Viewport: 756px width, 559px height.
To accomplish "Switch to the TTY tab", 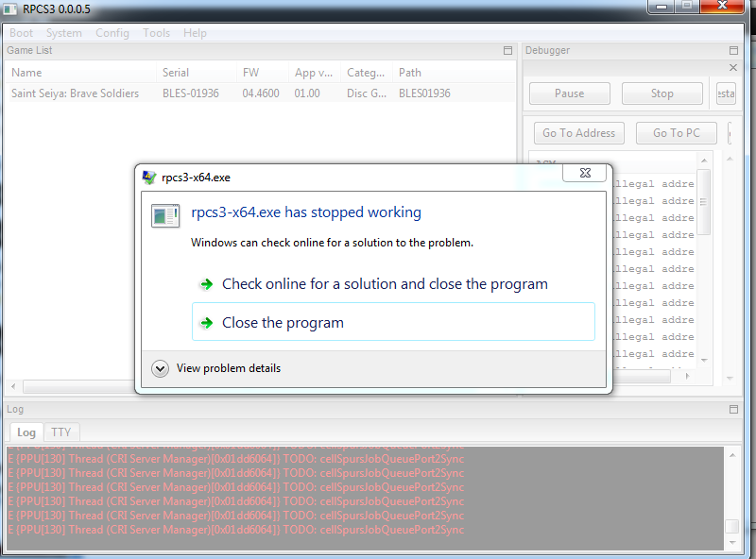I will (61, 432).
